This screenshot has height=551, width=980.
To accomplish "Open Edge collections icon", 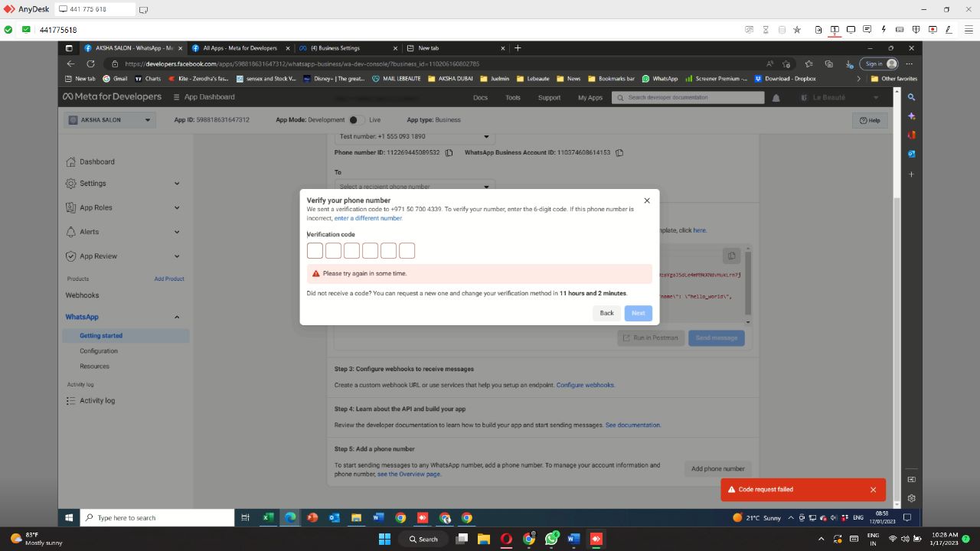I will pyautogui.click(x=828, y=64).
